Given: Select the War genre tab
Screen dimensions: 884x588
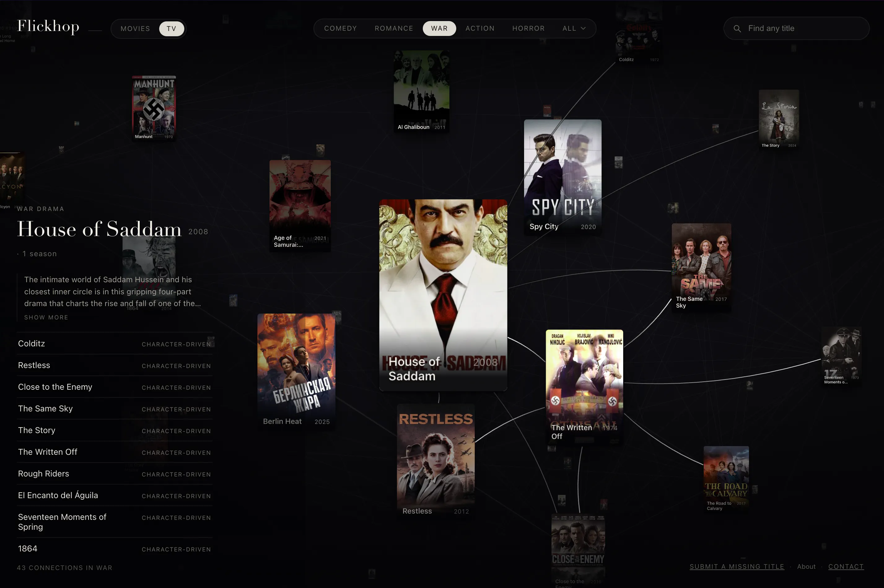Looking at the screenshot, I should pos(439,29).
